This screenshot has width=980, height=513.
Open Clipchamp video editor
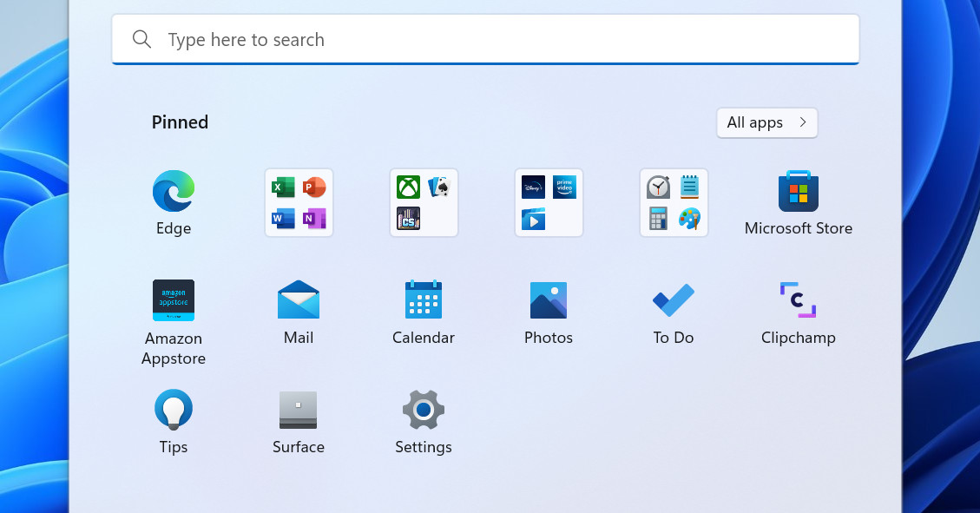click(798, 300)
